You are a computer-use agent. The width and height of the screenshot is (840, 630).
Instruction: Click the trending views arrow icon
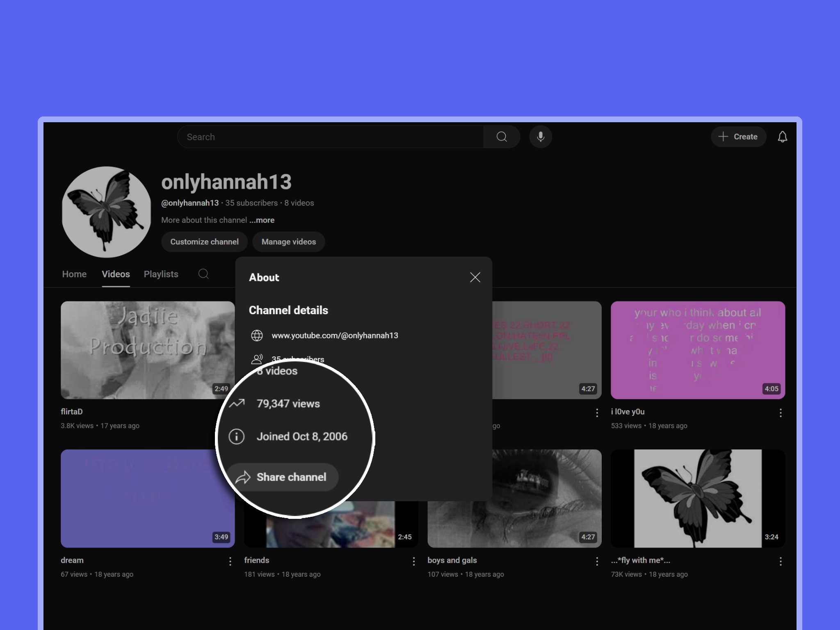tap(237, 404)
